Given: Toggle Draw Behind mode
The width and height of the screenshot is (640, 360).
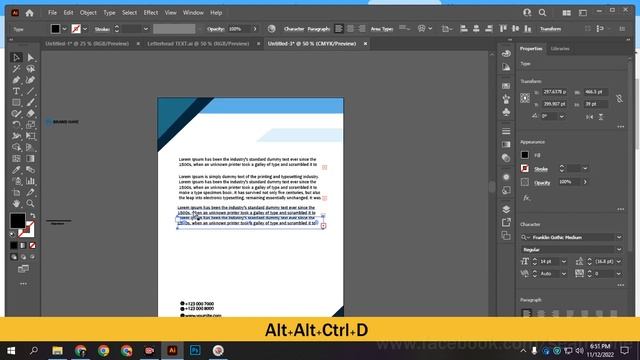Looking at the screenshot, I should [x=23, y=257].
